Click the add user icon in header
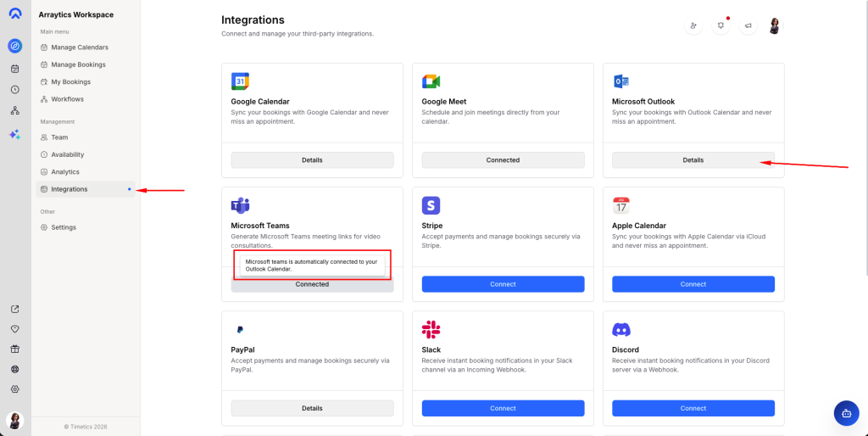 tap(693, 25)
